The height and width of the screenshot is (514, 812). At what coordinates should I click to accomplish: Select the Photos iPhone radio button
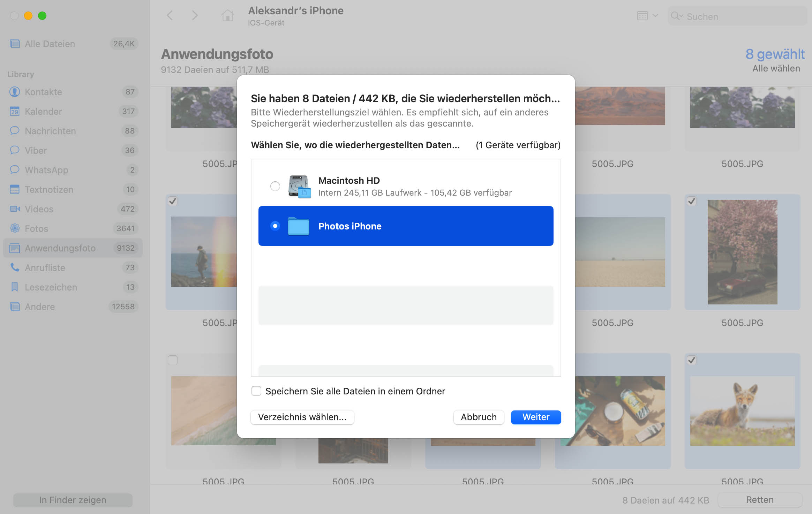(275, 226)
